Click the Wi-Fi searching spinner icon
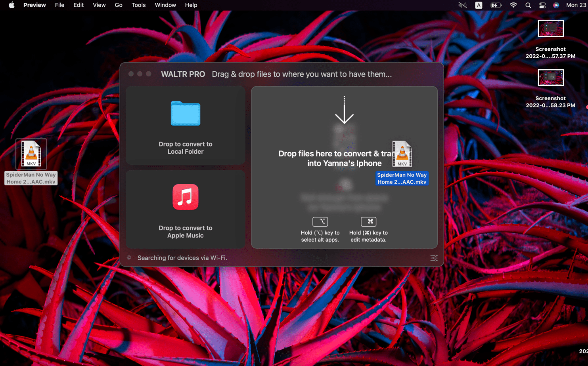The image size is (588, 366). [x=129, y=258]
